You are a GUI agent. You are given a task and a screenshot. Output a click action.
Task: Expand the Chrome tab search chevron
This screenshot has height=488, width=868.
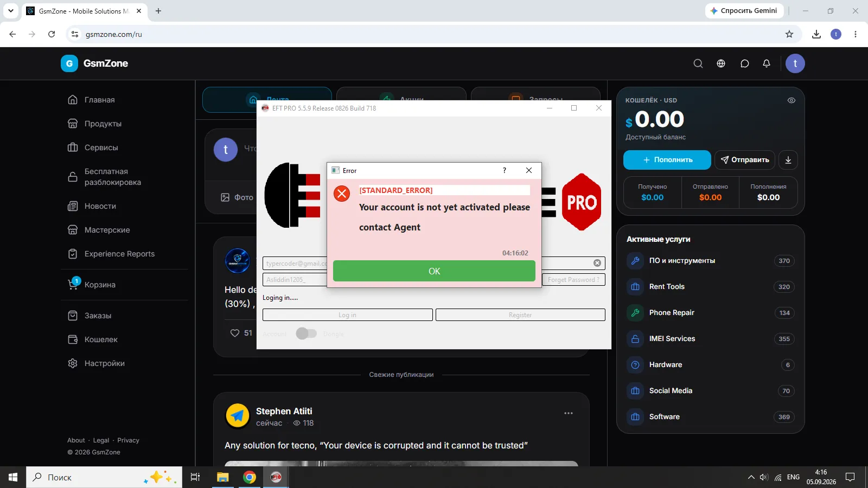[x=10, y=11]
